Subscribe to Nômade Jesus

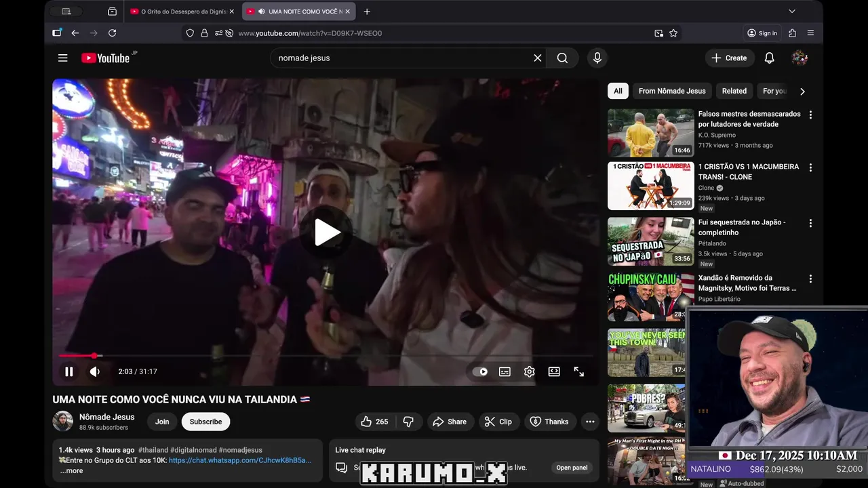205,422
